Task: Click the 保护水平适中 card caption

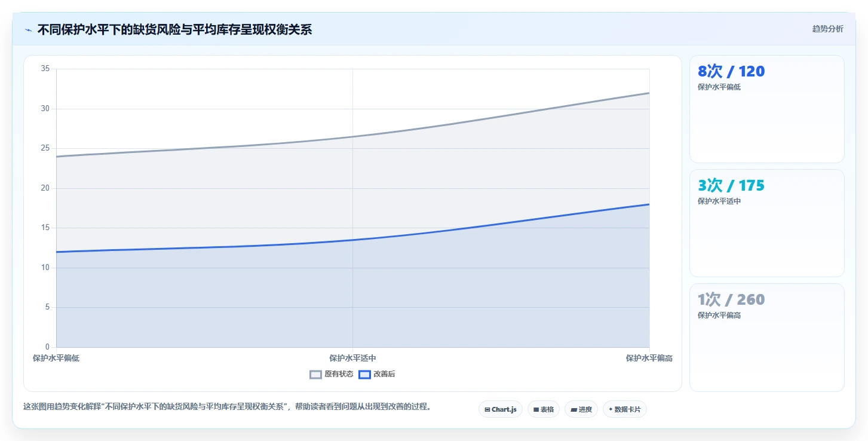Action: pyautogui.click(x=719, y=201)
